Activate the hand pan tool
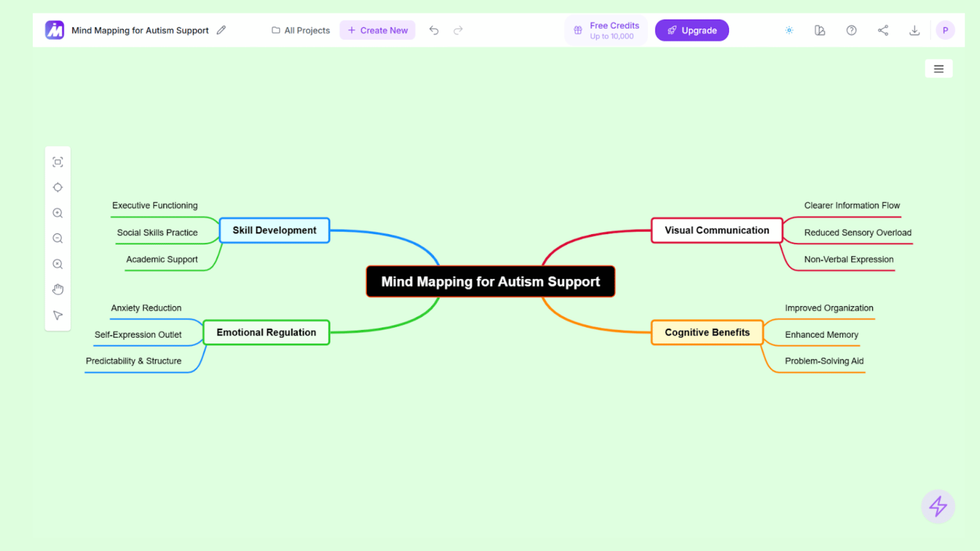 coord(58,289)
